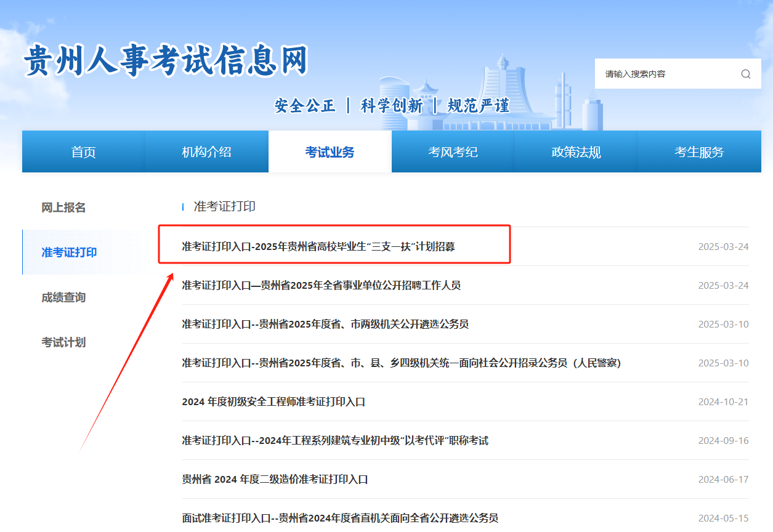Open the 机构介绍 navigation tab

pyautogui.click(x=207, y=152)
